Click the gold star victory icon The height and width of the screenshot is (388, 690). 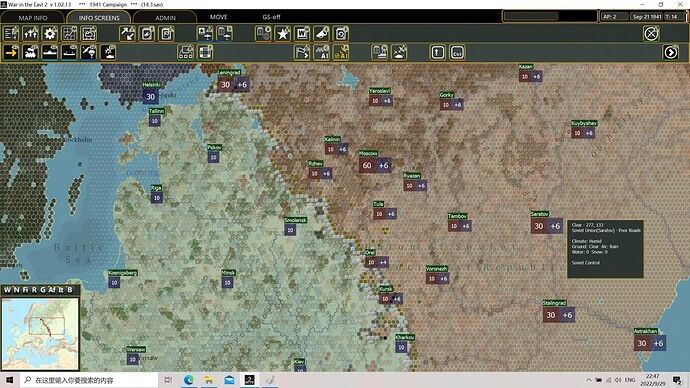(x=283, y=34)
